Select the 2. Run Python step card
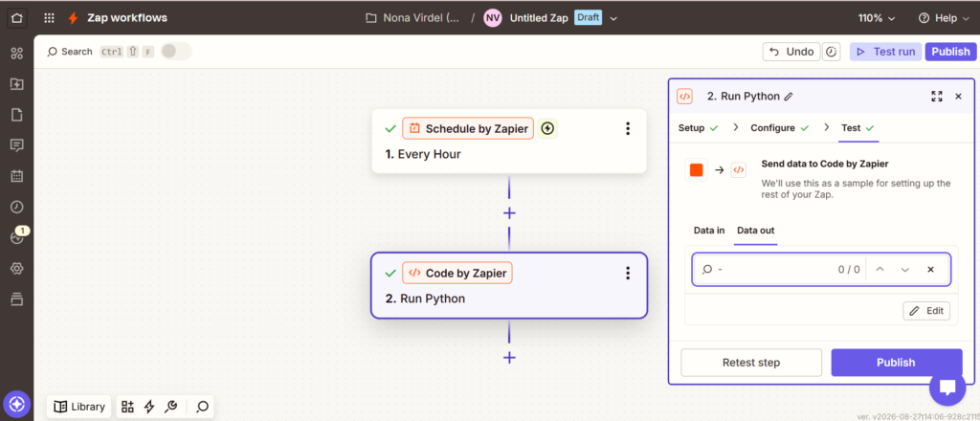The width and height of the screenshot is (980, 421). tap(509, 285)
